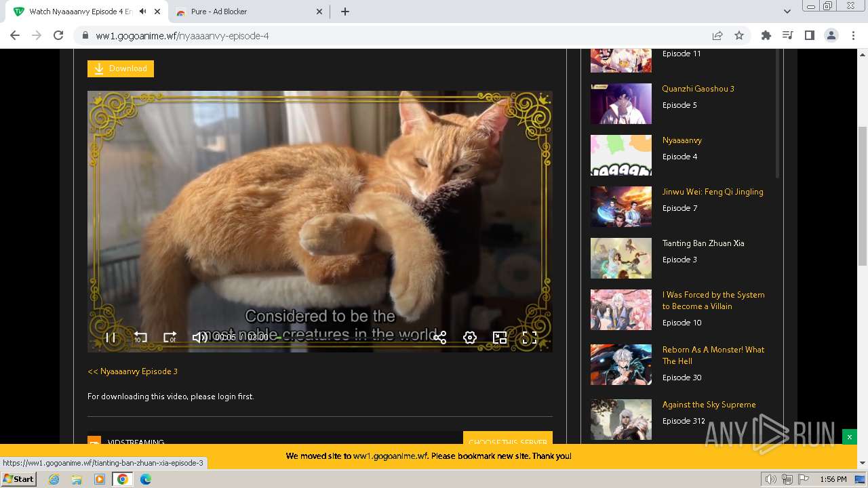The height and width of the screenshot is (488, 868).
Task: Go to previous Nyaaaanvy Episode 3 link
Action: pyautogui.click(x=133, y=371)
